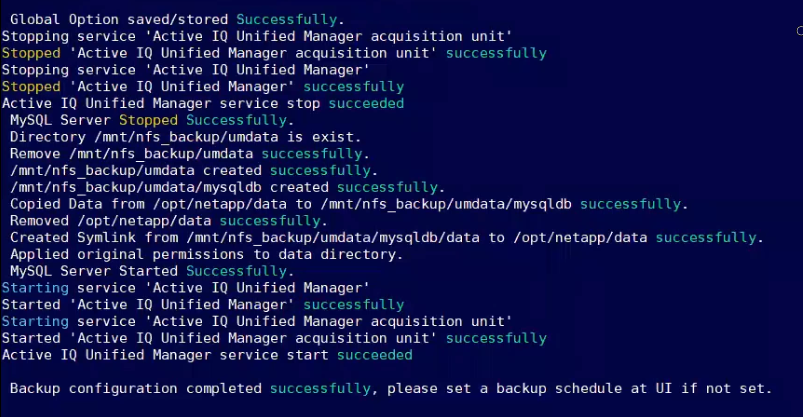Click the 'Global Option saved/stored' line
The image size is (803, 417).
(x=120, y=19)
